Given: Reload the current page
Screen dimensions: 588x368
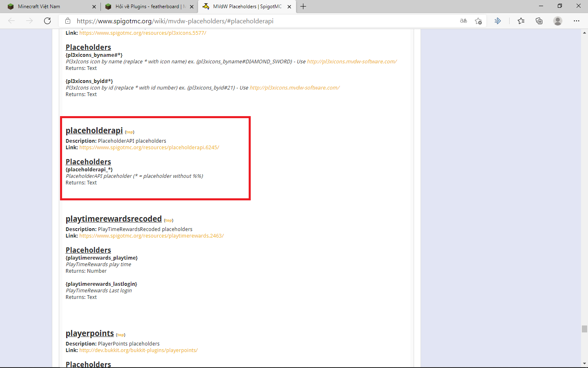Looking at the screenshot, I should coord(47,21).
